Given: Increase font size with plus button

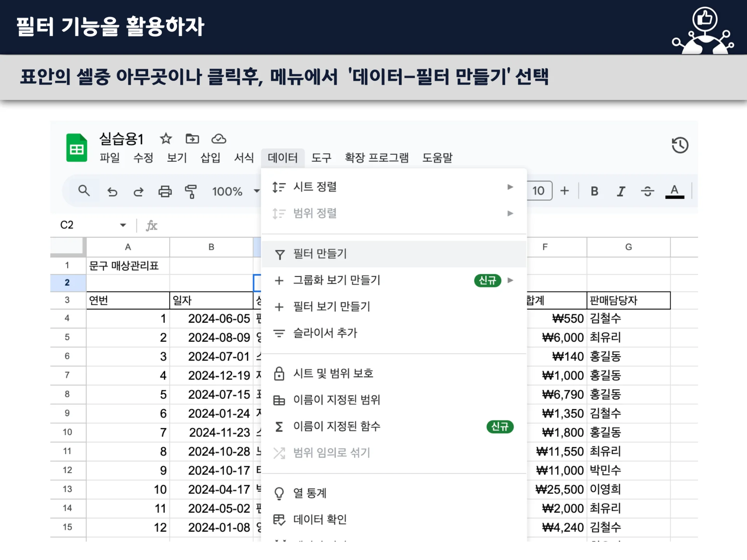Looking at the screenshot, I should (565, 191).
